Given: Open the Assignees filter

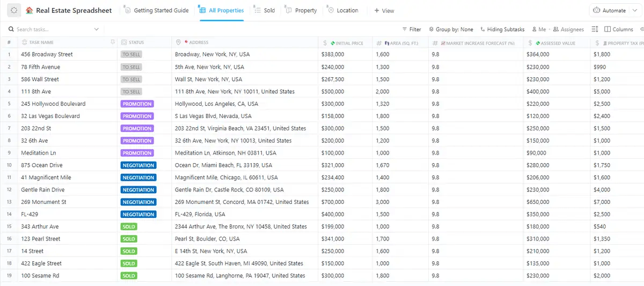Looking at the screenshot, I should tap(568, 30).
